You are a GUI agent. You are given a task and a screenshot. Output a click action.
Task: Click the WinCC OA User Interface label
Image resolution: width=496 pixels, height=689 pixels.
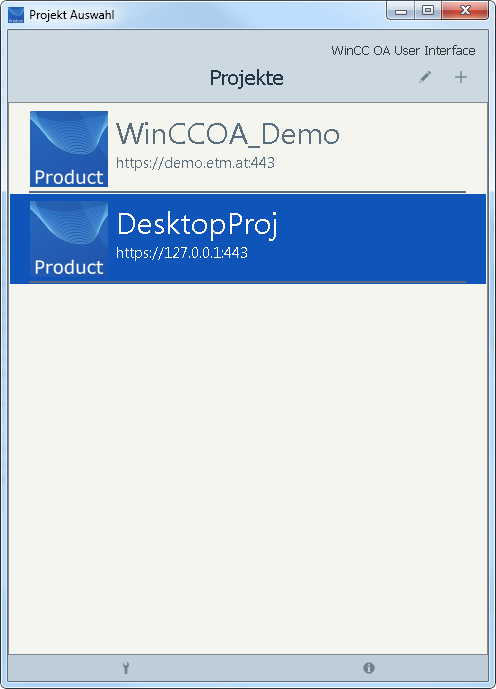click(x=403, y=51)
